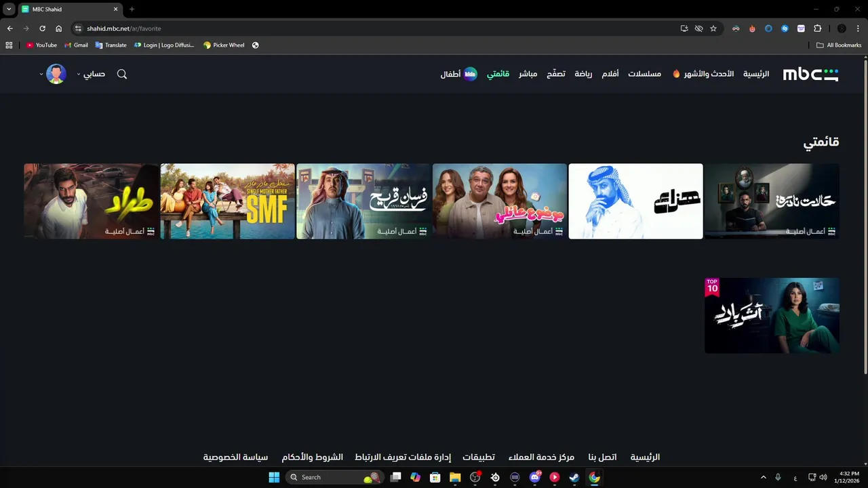
Task: Open the أطفال nav item
Action: point(450,74)
